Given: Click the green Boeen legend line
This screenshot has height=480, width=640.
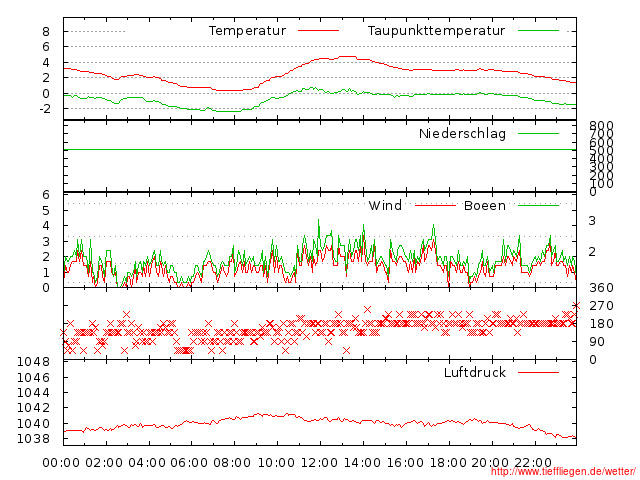Looking at the screenshot, I should pyautogui.click(x=538, y=205).
